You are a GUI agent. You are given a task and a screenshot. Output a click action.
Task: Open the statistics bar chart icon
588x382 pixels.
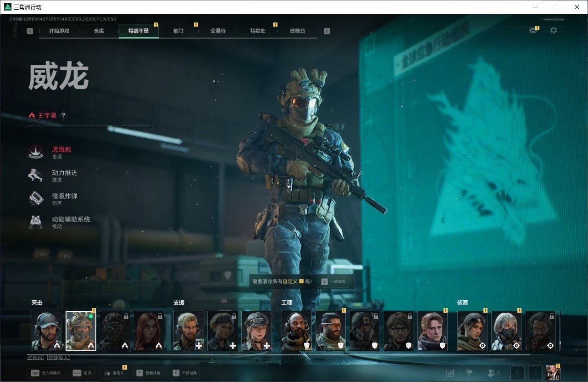pyautogui.click(x=450, y=373)
